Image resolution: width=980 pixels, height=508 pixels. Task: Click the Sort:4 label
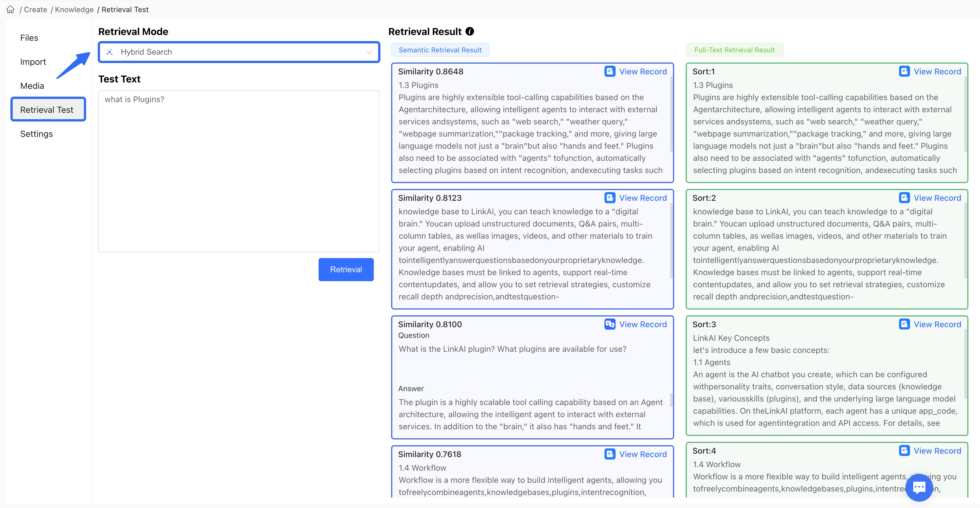coord(704,451)
